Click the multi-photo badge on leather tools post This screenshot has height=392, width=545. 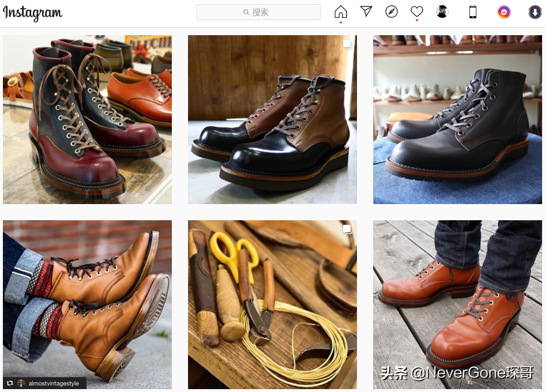347,229
